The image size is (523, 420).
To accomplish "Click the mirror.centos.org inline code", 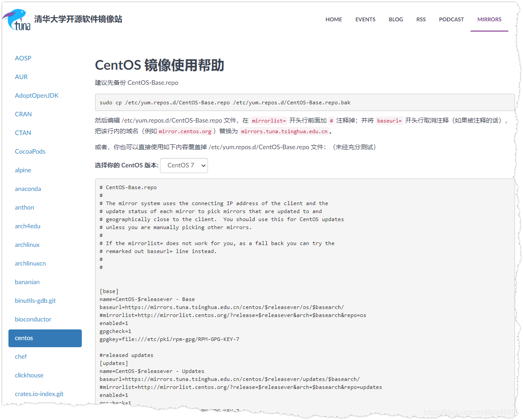I will pyautogui.click(x=185, y=131).
